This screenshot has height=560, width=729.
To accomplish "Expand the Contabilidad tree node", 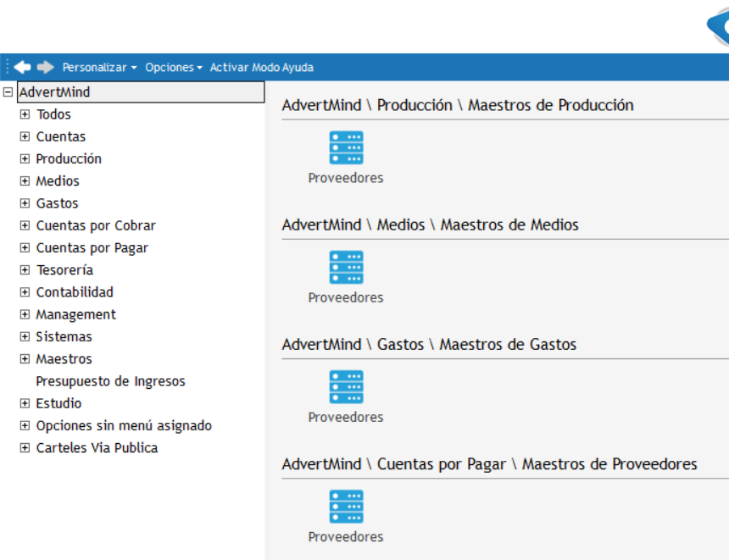I will coord(25,292).
